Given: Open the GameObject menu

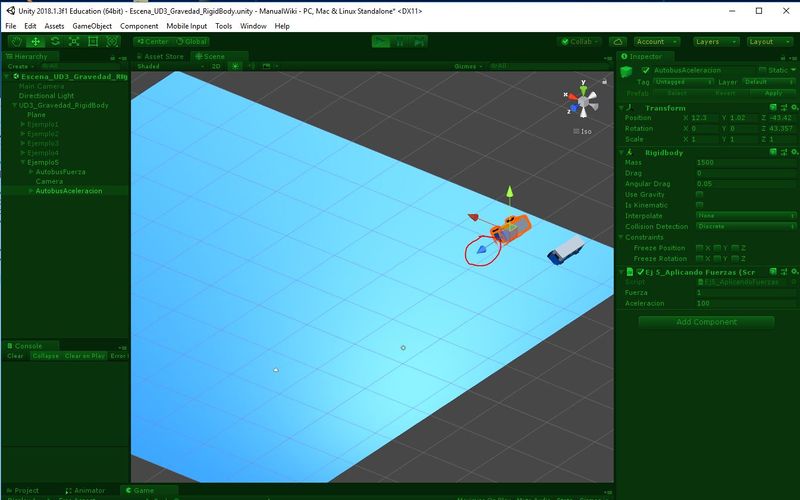Looking at the screenshot, I should 92,26.
